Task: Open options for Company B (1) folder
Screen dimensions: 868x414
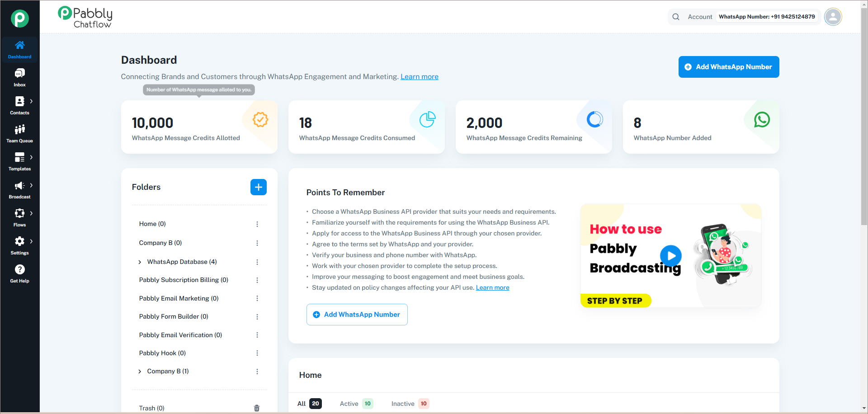Action: 257,372
